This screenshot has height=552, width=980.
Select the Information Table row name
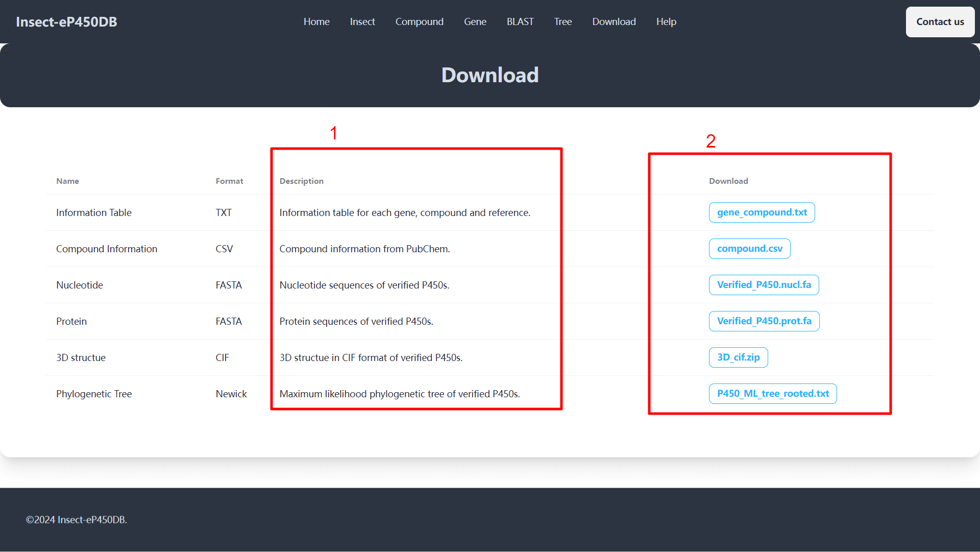[94, 213]
